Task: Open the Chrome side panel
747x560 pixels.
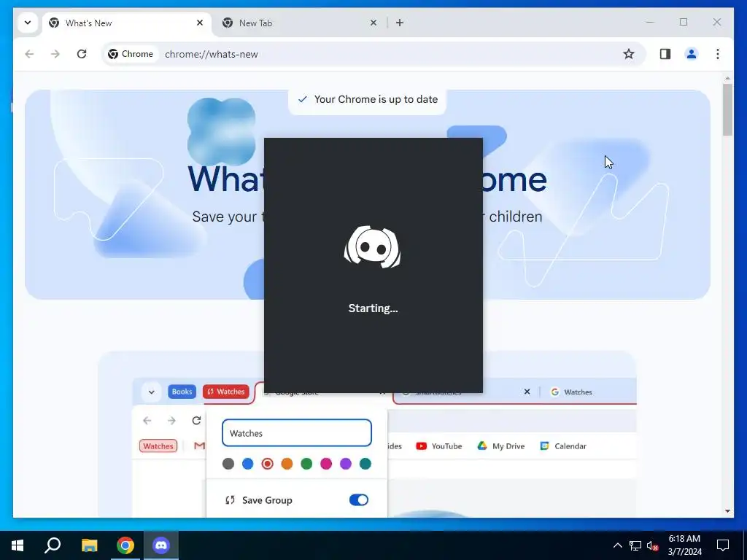Action: (x=665, y=54)
